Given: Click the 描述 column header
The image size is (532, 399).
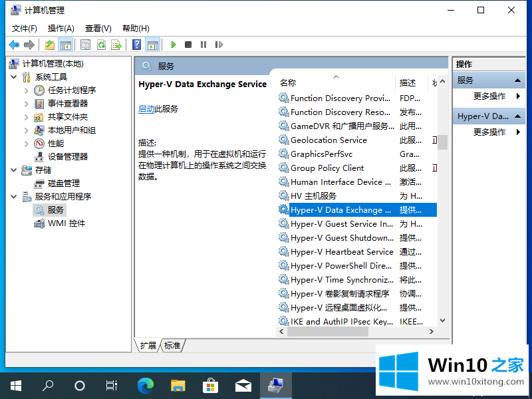Looking at the screenshot, I should (411, 82).
